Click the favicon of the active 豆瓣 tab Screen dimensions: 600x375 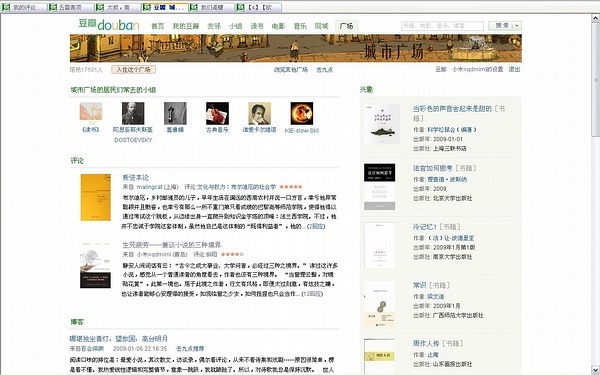click(x=147, y=7)
